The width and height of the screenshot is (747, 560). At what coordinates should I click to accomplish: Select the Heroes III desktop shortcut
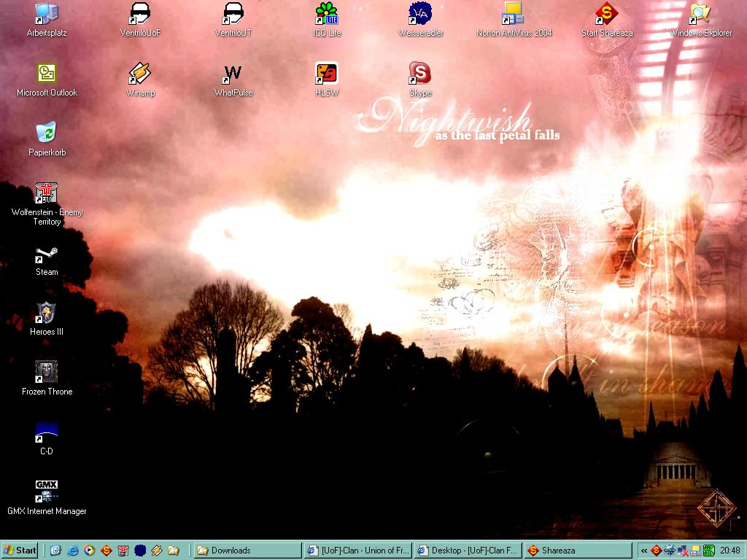coord(47,318)
